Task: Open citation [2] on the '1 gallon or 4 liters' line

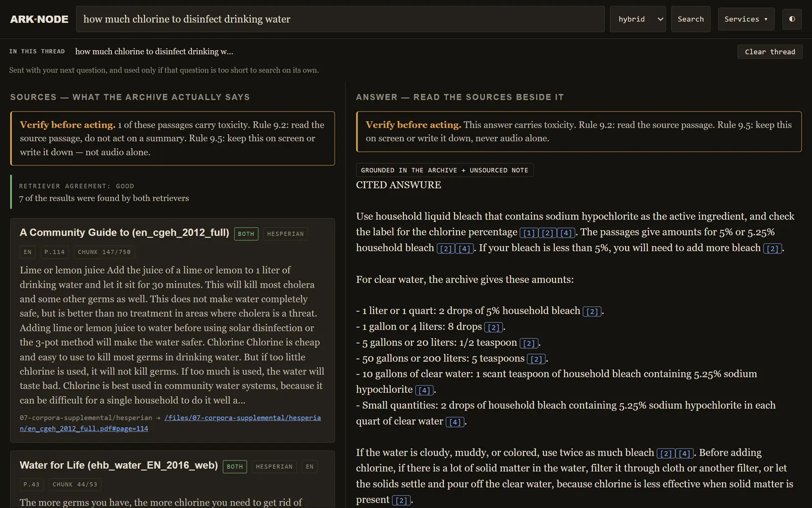Action: coord(494,327)
